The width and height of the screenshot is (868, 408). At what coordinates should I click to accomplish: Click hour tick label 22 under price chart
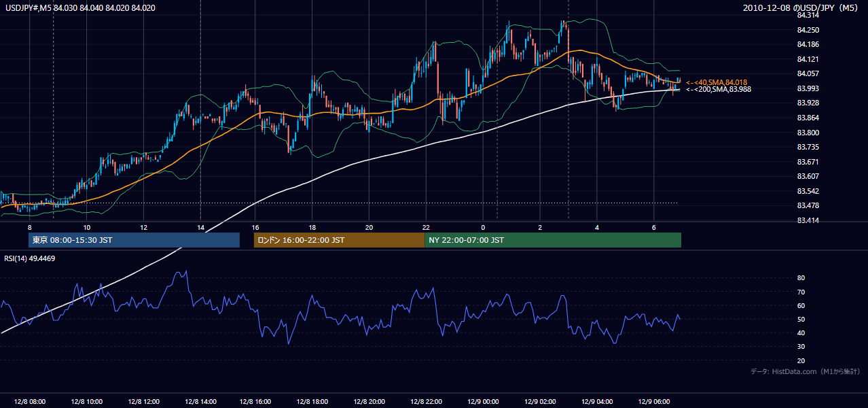pos(426,227)
